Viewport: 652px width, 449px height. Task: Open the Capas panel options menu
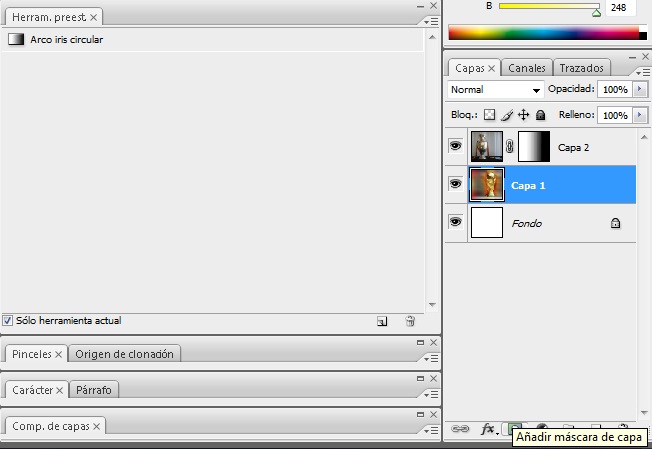pyautogui.click(x=643, y=73)
